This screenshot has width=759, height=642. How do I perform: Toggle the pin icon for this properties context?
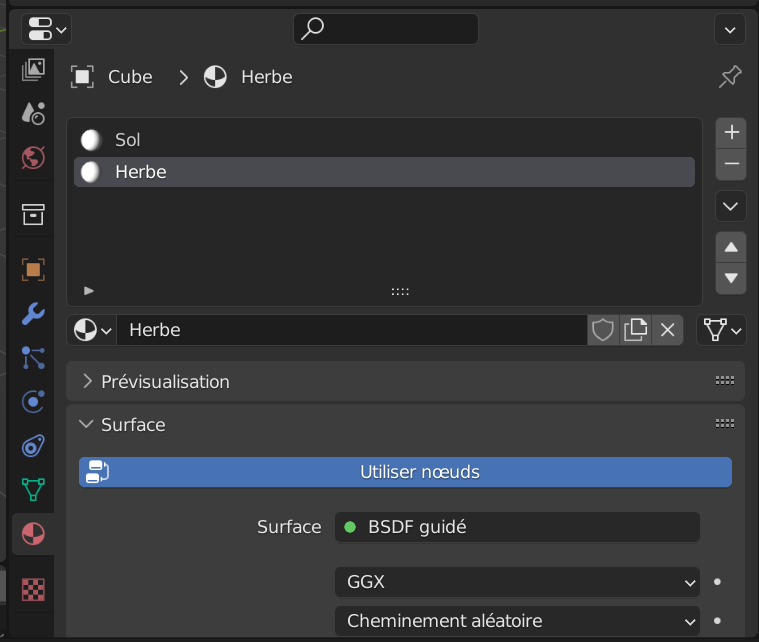tap(730, 77)
